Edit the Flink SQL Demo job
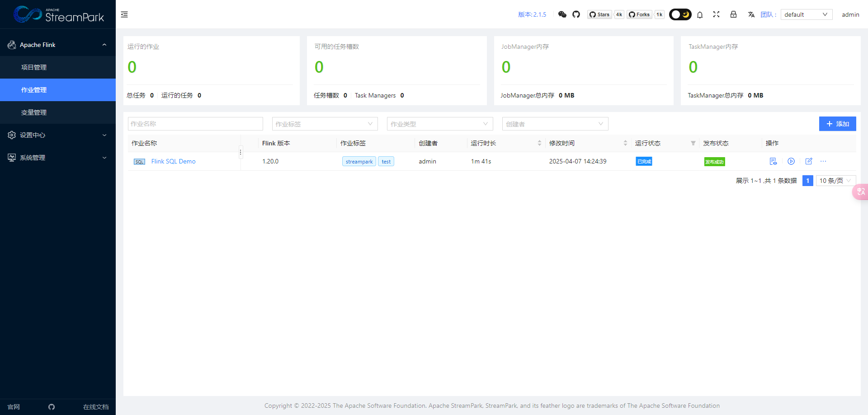The image size is (868, 415). coord(809,161)
